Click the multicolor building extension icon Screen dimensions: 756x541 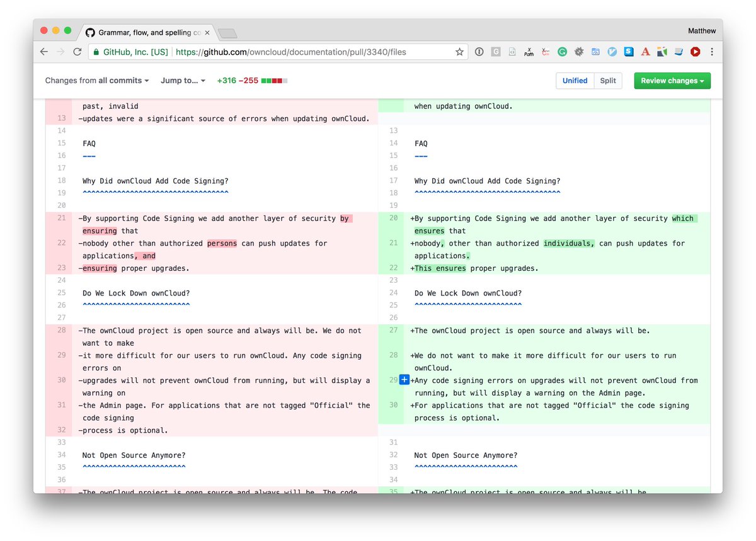click(661, 52)
